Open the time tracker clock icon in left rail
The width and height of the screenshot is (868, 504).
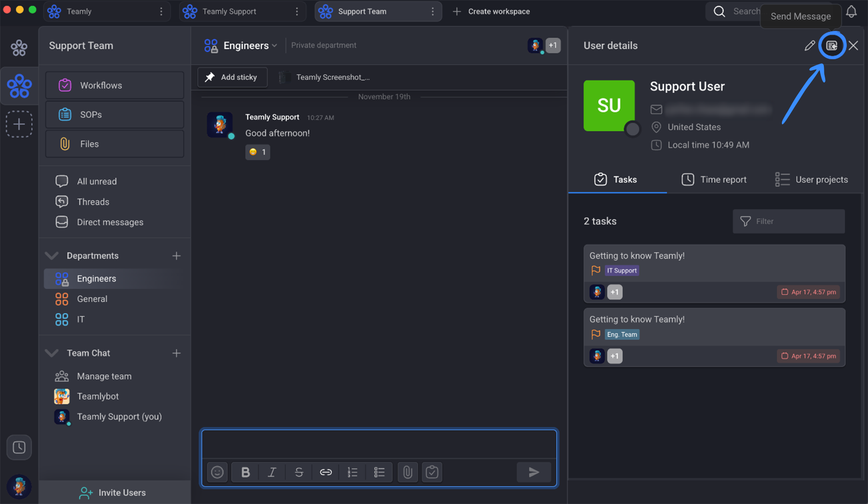coord(19,447)
